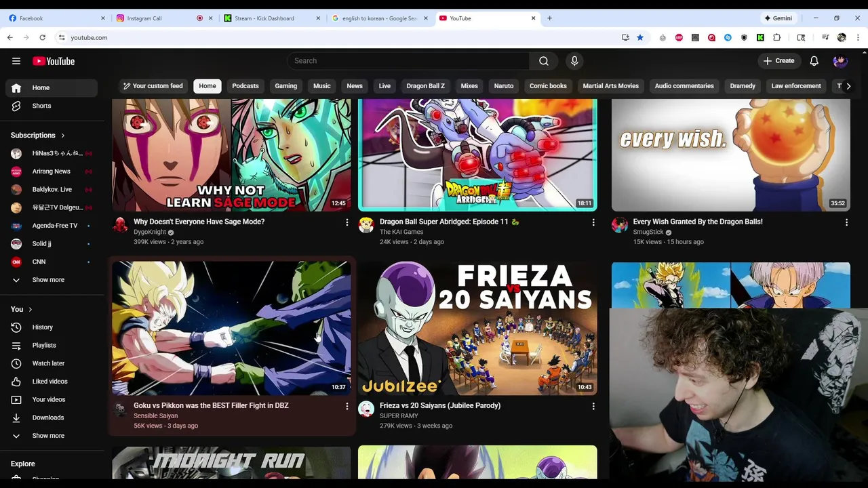This screenshot has height=488, width=868.
Task: Open The KAI Games channel avatar
Action: point(366,226)
